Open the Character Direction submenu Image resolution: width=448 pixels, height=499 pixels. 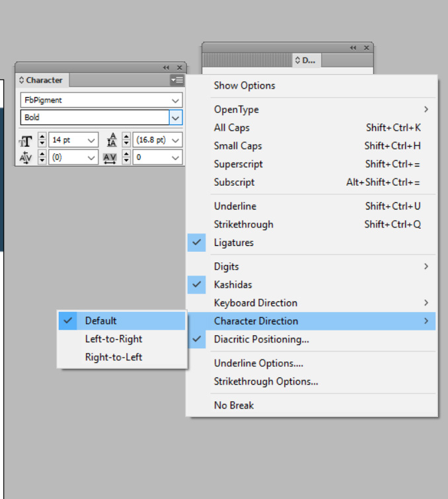click(311, 321)
